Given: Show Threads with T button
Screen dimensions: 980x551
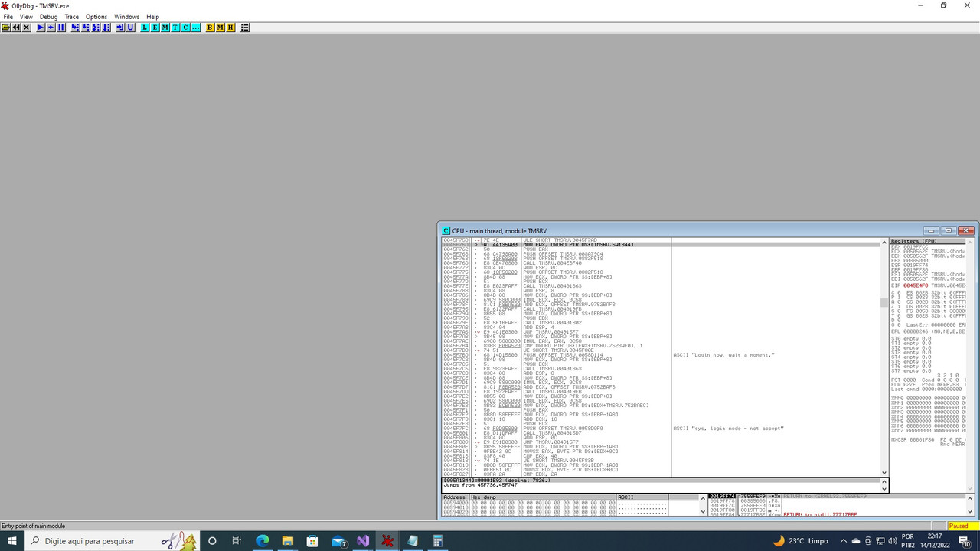Looking at the screenshot, I should tap(175, 28).
